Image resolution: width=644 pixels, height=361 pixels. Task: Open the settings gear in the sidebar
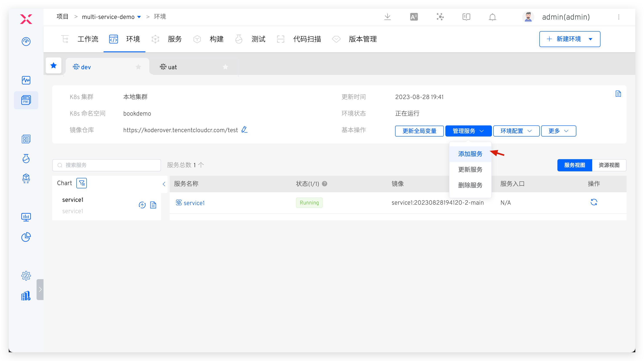point(26,275)
